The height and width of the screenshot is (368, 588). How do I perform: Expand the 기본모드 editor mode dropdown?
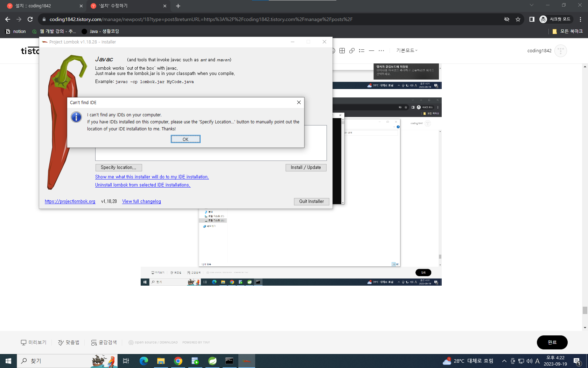[x=407, y=50]
